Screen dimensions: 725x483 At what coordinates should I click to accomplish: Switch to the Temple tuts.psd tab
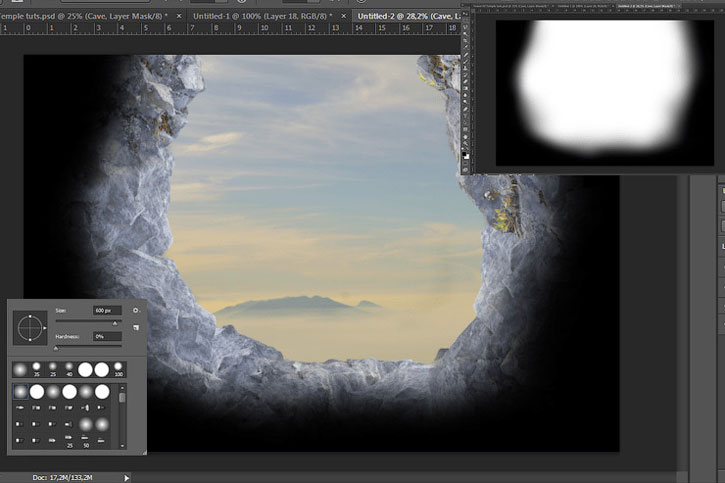(x=80, y=16)
